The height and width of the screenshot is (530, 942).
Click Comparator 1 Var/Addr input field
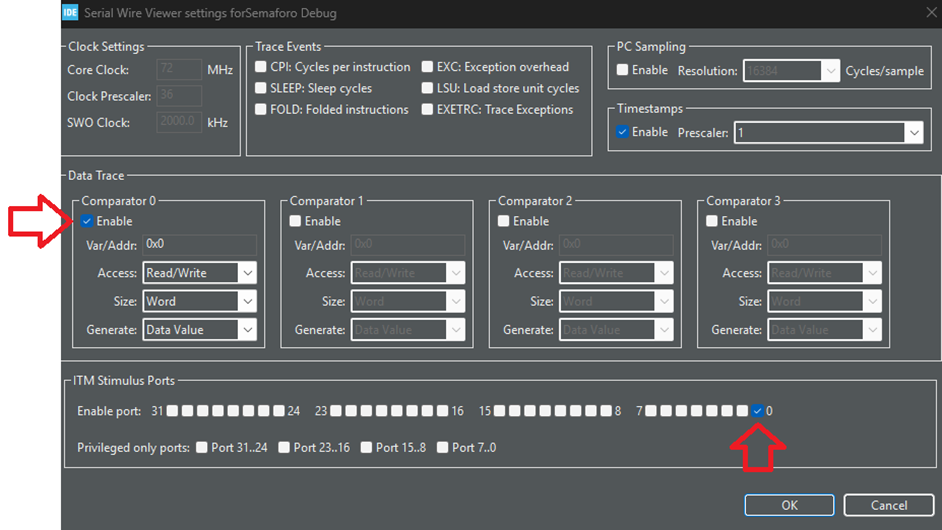coord(408,245)
